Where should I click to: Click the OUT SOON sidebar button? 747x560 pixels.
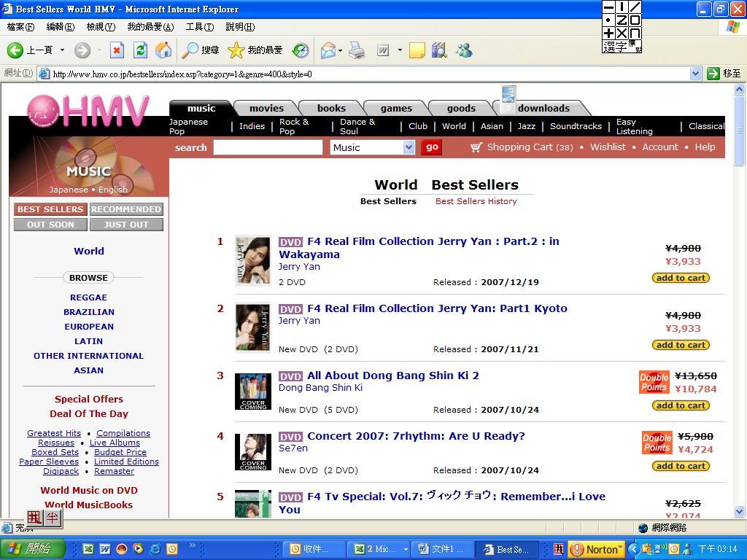50,225
